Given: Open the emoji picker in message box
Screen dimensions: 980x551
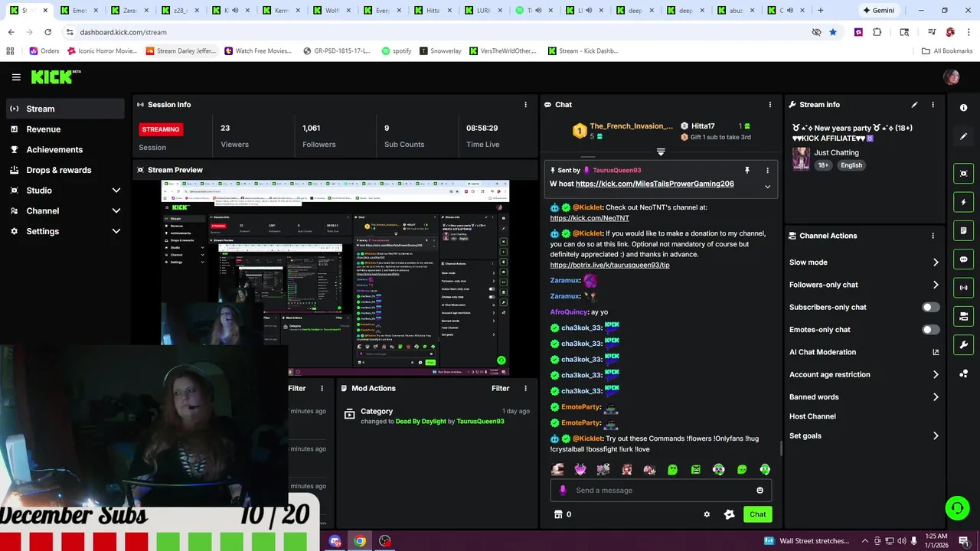Looking at the screenshot, I should point(759,491).
